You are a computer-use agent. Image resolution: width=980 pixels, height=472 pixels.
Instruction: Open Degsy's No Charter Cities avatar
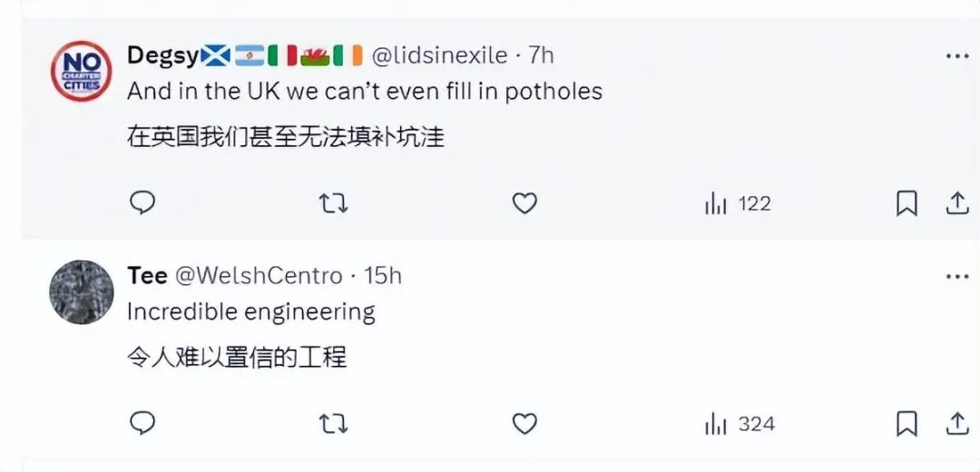[x=82, y=71]
